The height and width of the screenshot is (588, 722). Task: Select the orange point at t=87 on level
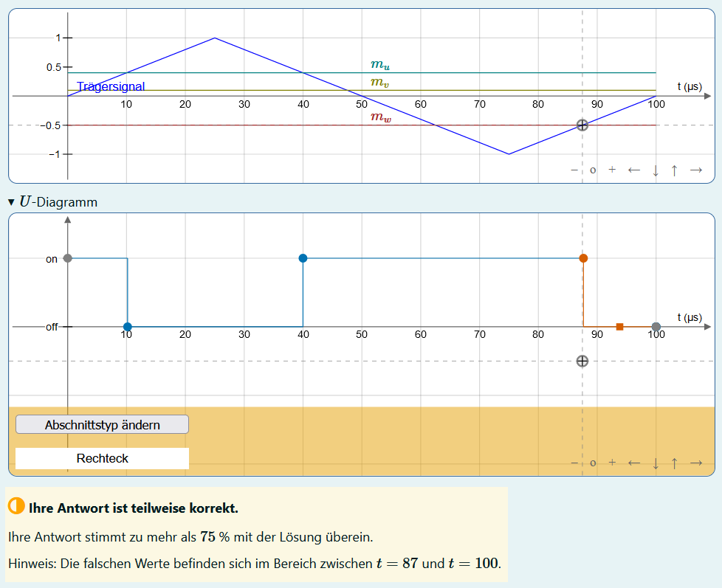click(583, 258)
